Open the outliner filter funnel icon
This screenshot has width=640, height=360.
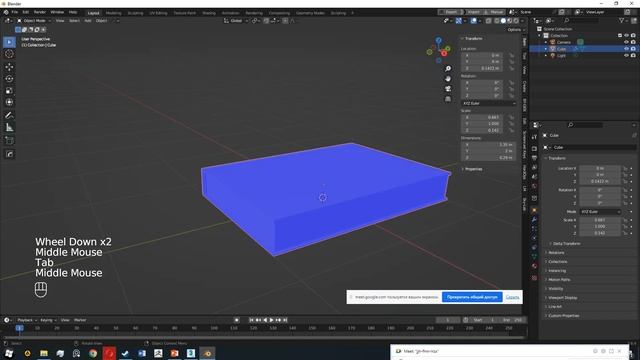622,20
